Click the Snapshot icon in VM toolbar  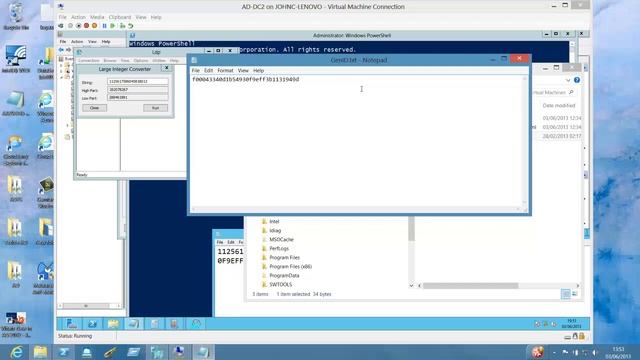(x=122, y=26)
